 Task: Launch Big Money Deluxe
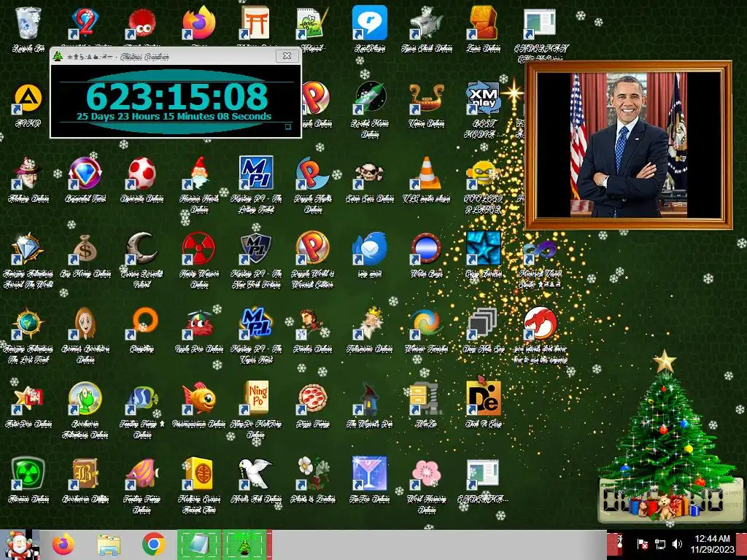[x=85, y=248]
